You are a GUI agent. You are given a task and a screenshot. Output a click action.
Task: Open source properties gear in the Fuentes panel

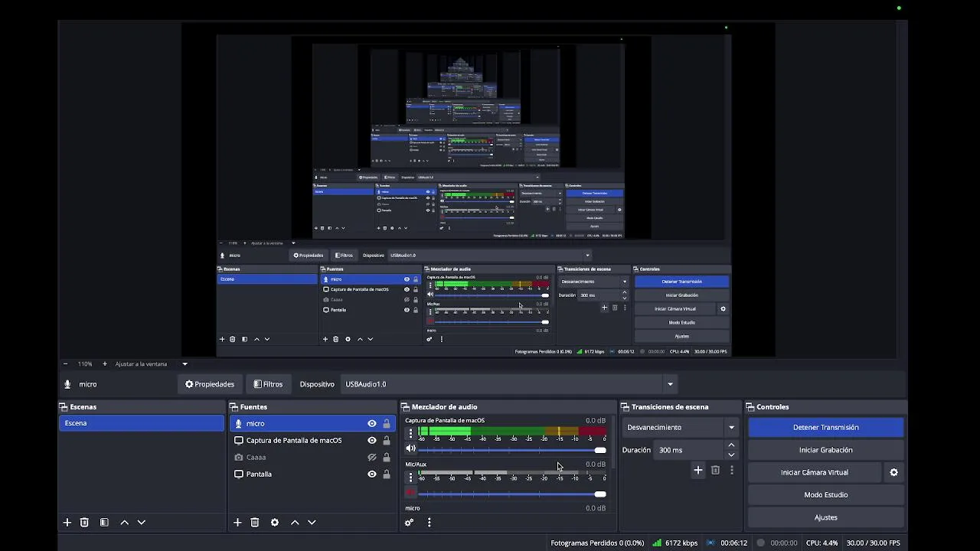tap(275, 523)
